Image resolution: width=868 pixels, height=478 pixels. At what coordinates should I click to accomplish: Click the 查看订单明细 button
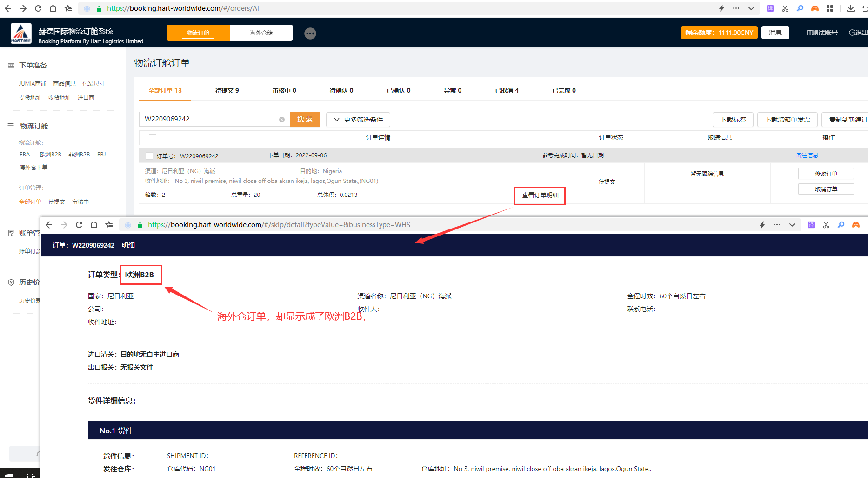point(540,195)
